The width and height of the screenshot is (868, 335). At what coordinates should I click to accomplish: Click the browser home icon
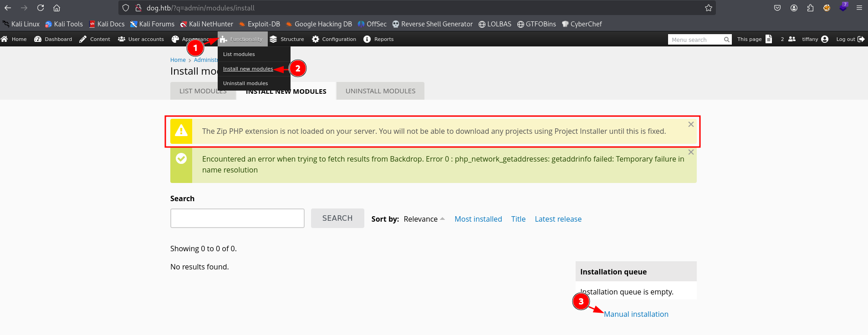pos(56,8)
